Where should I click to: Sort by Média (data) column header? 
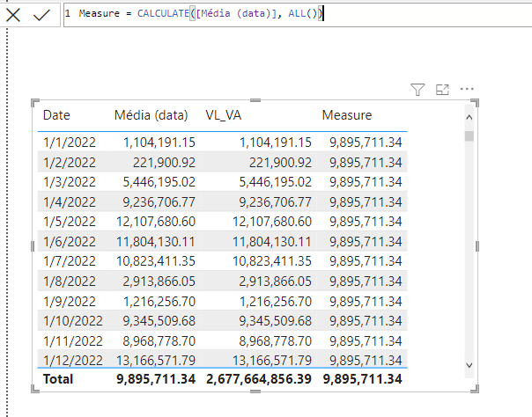(151, 115)
